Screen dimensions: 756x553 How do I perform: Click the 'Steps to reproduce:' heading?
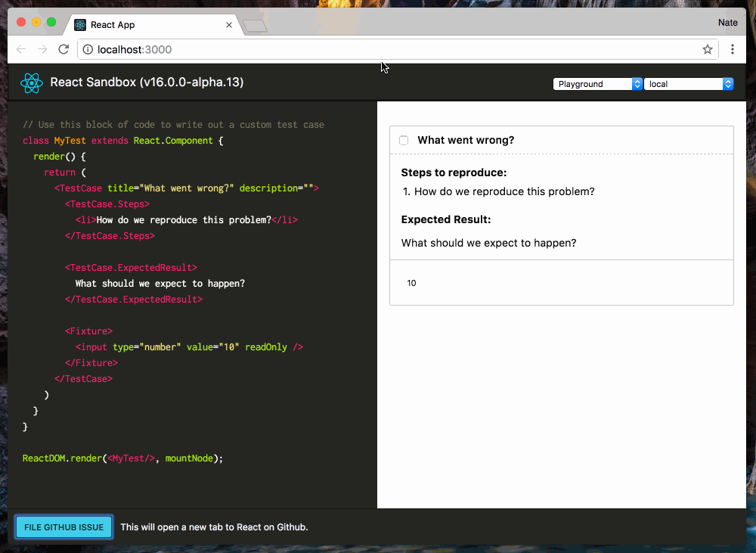[454, 172]
